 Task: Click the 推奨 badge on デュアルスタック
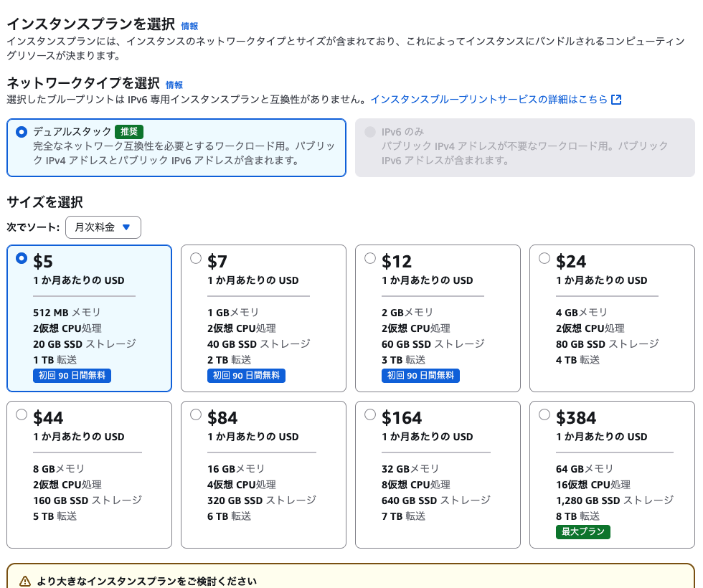(x=129, y=131)
